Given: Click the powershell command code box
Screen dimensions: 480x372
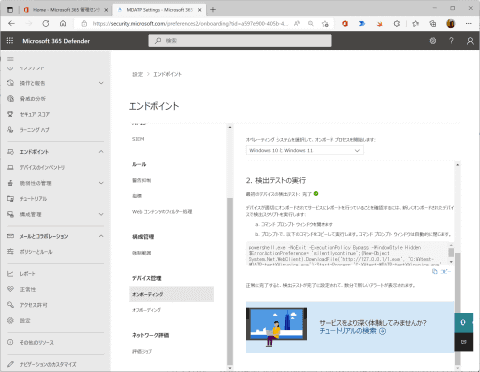Looking at the screenshot, I should point(347,254).
